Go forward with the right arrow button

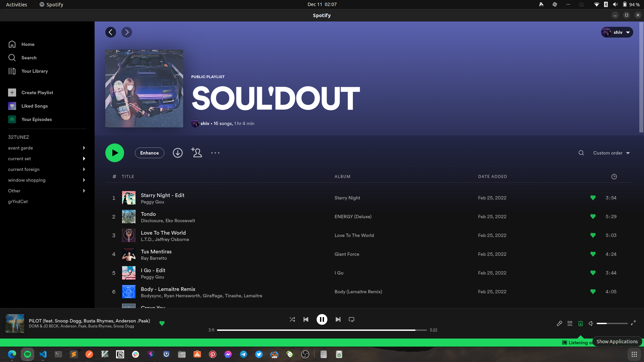pos(127,32)
